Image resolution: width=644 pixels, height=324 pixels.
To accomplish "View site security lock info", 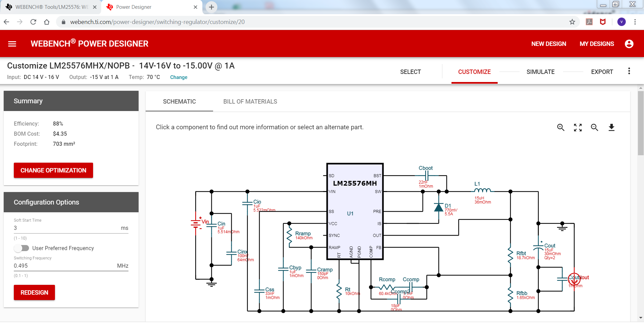I will 63,22.
